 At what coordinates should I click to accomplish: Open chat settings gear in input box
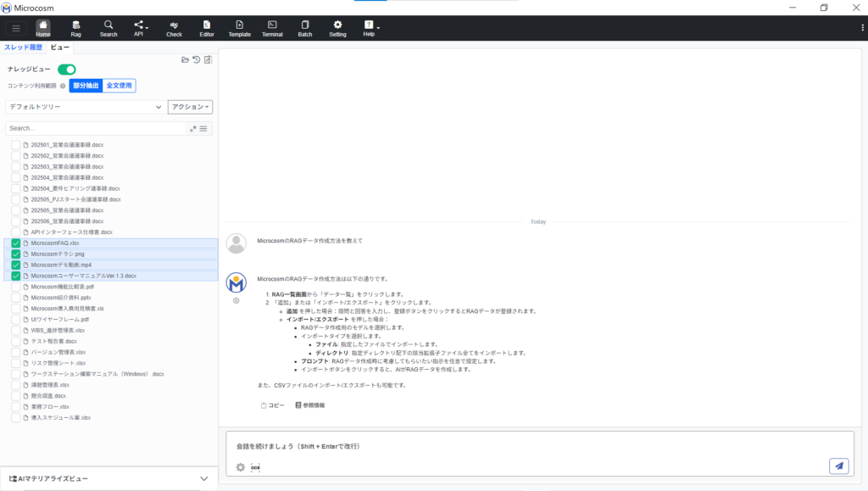tap(240, 467)
